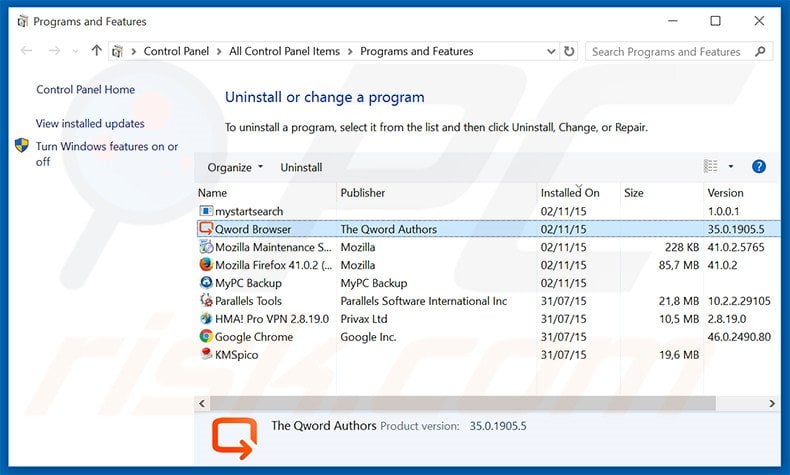
Task: Select the MyPC Backup entry name
Action: coord(248,283)
